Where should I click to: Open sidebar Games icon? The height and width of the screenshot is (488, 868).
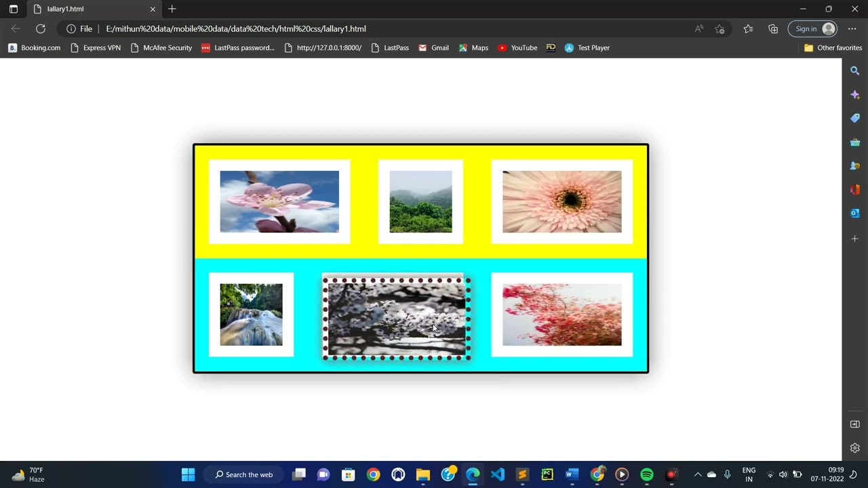(855, 166)
